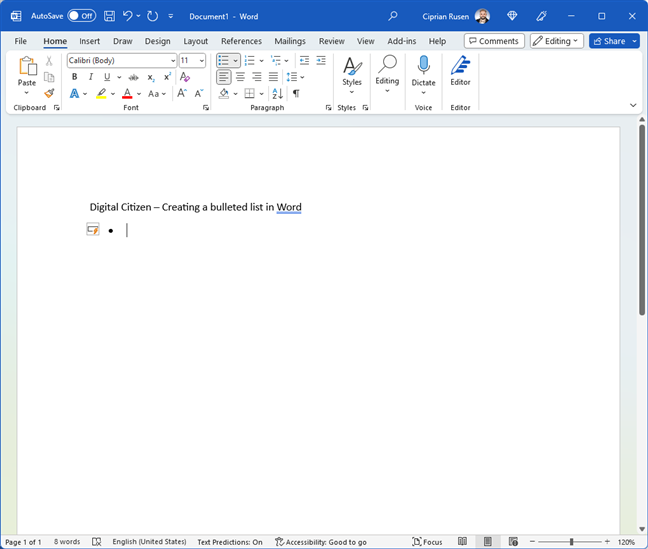
Task: Open the font name dropdown
Action: click(173, 61)
